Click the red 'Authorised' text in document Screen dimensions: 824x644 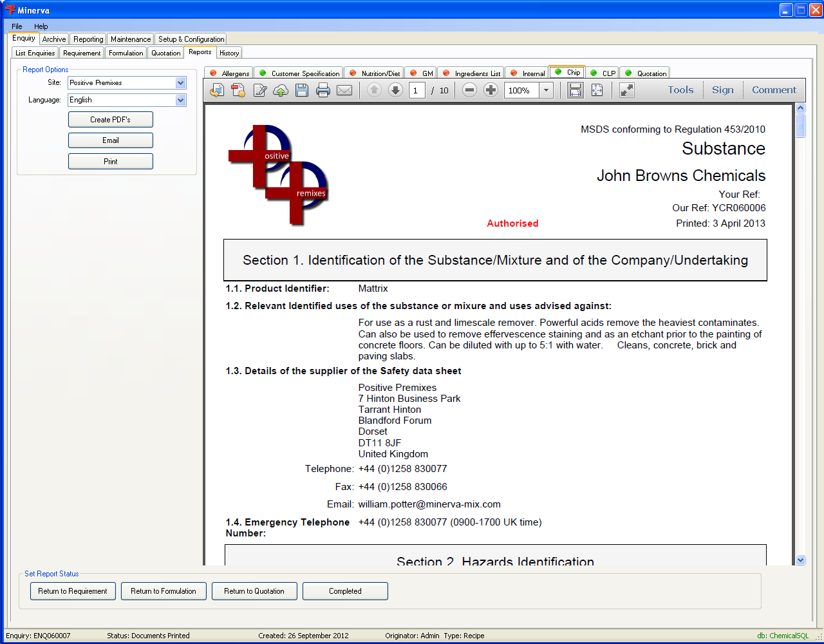point(512,223)
